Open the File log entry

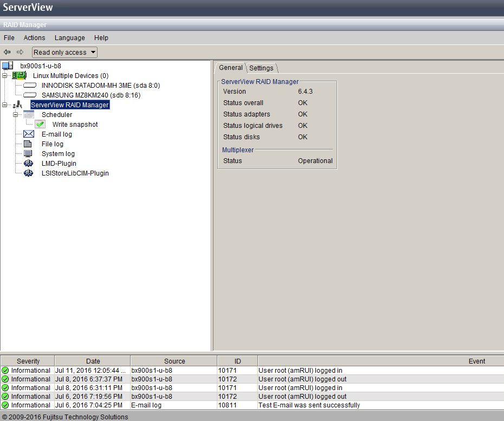[53, 144]
